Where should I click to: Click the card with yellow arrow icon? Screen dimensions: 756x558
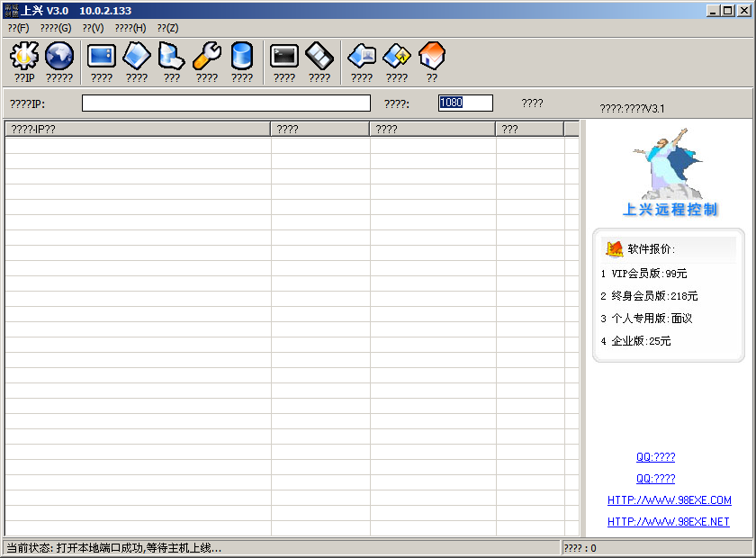tap(397, 57)
